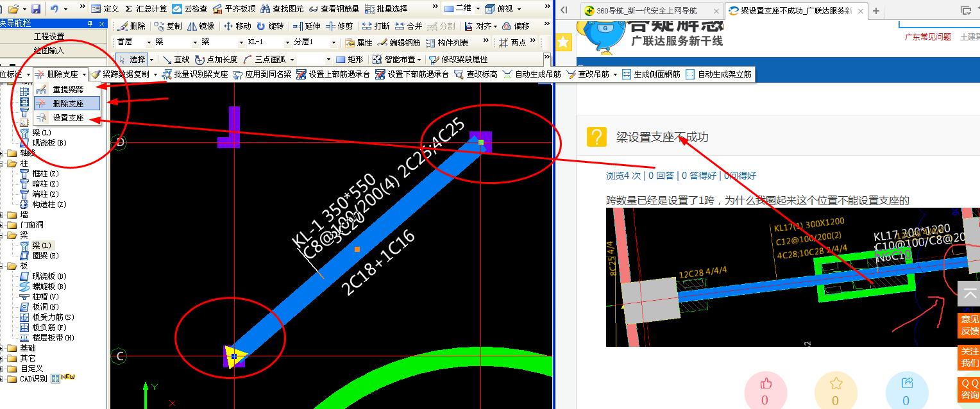Select 螺旋板(B) tree item
The image size is (980, 409).
click(43, 286)
